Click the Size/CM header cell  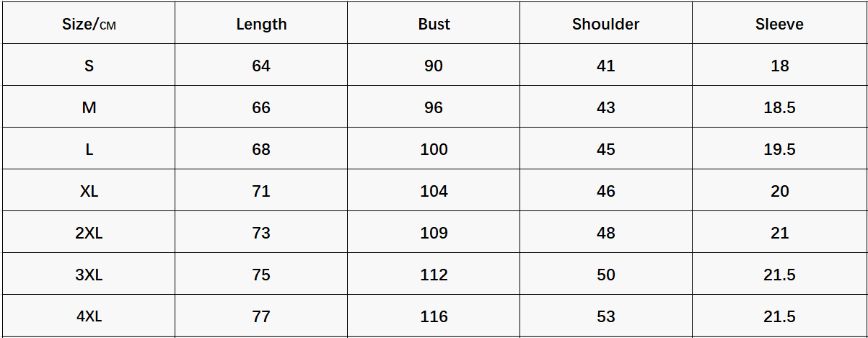(89, 25)
